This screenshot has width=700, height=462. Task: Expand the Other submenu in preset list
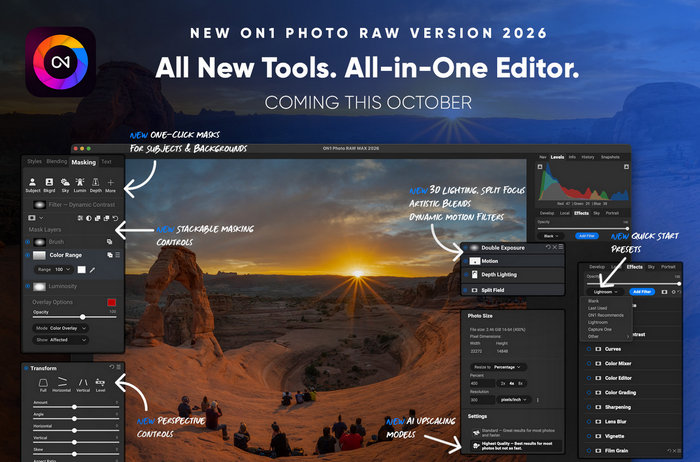pos(608,336)
